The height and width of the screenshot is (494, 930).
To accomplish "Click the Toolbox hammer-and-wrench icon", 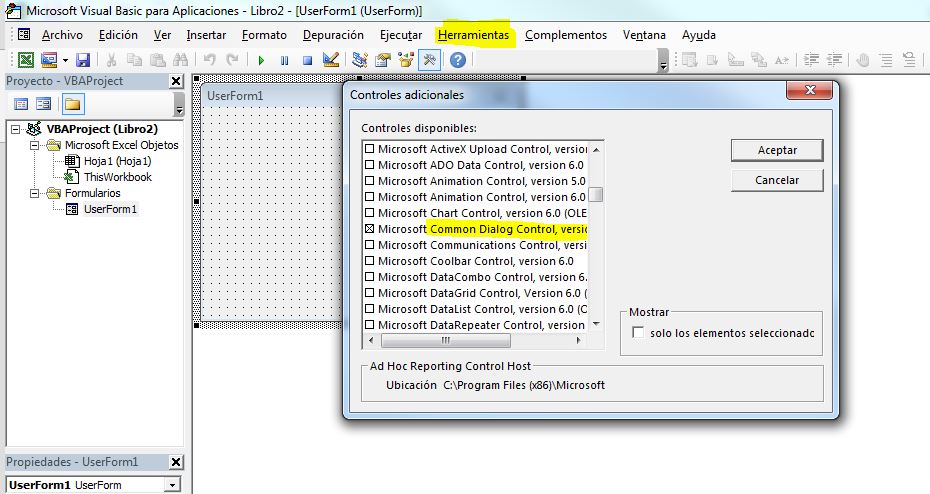I will [429, 60].
